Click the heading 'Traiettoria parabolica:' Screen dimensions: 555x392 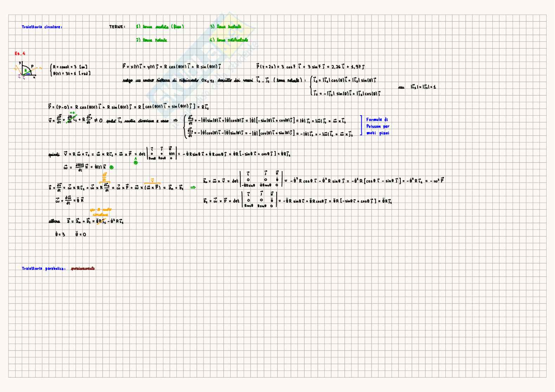click(44, 269)
